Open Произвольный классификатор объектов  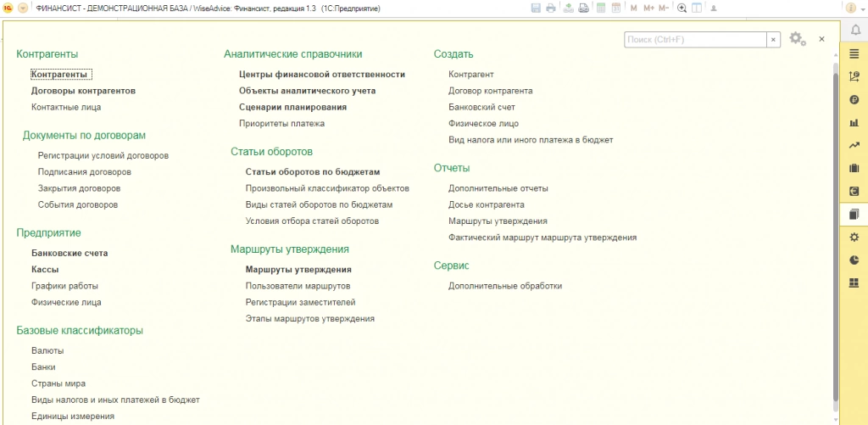(x=327, y=188)
